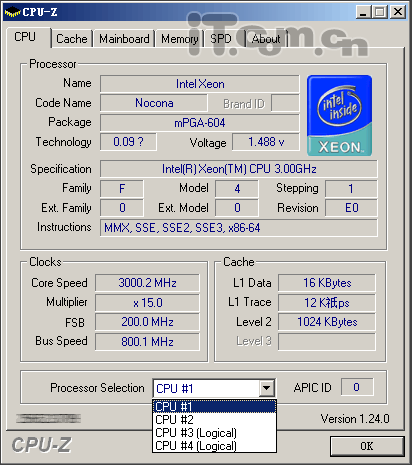The height and width of the screenshot is (465, 412).
Task: Choose CPU #1 in dropdown list
Action: 214,407
